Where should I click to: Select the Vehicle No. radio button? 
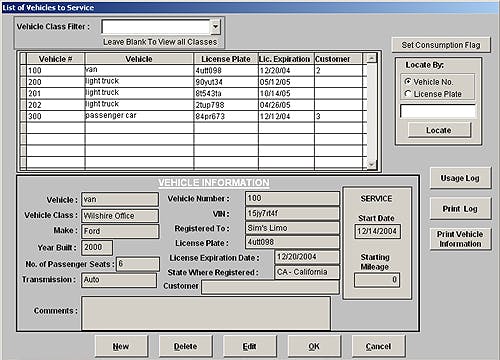click(x=407, y=81)
